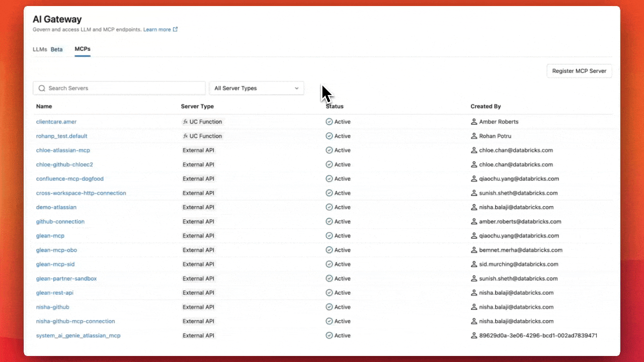The height and width of the screenshot is (362, 644).
Task: Click the Name column header
Action: (x=44, y=107)
